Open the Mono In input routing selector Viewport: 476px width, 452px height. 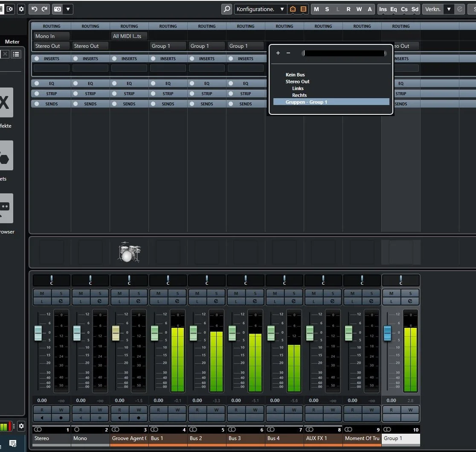click(52, 36)
